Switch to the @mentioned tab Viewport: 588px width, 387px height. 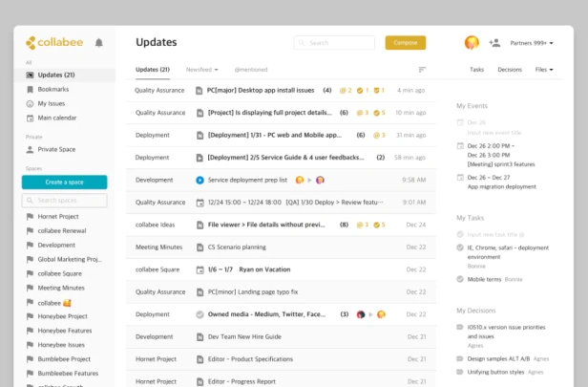pos(251,70)
